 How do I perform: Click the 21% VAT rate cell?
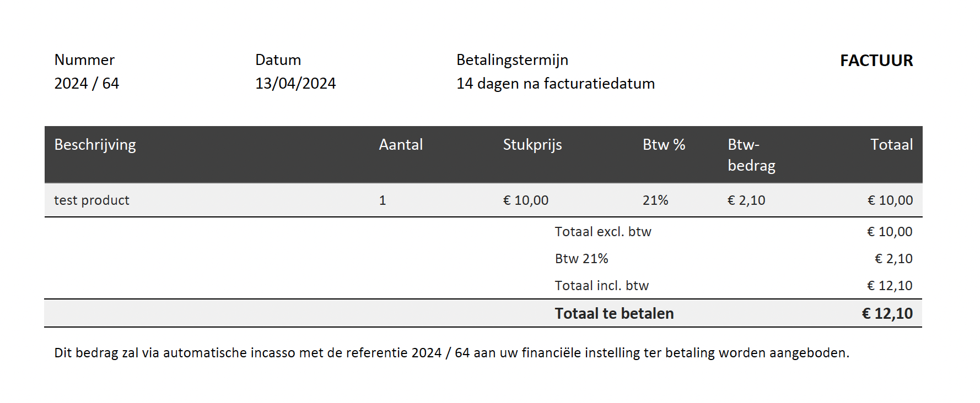pyautogui.click(x=655, y=200)
